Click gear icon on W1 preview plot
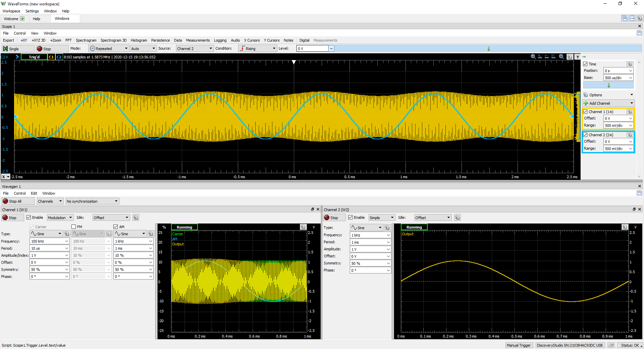Screen dimensions: 644x349 (303, 227)
